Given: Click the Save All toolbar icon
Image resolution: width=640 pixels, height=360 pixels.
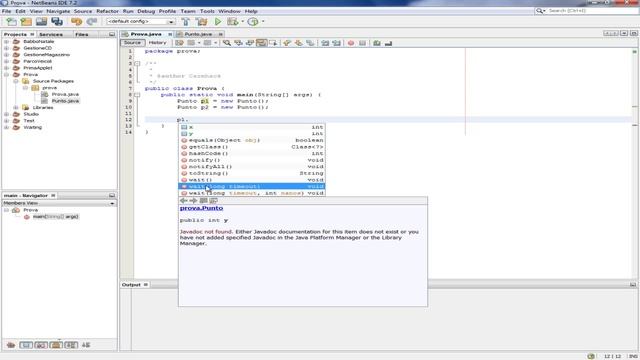Looking at the screenshot, I should coord(57,22).
